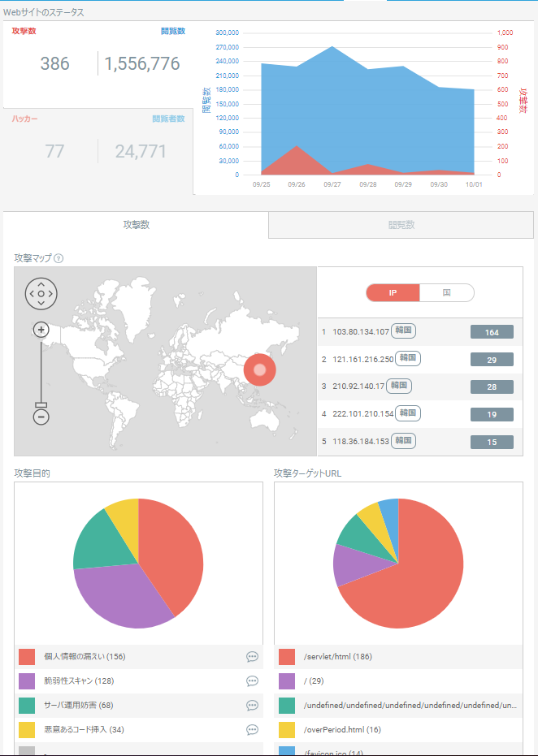Switch to the 閲覧数 tab
This screenshot has width=538, height=756.
click(x=401, y=225)
